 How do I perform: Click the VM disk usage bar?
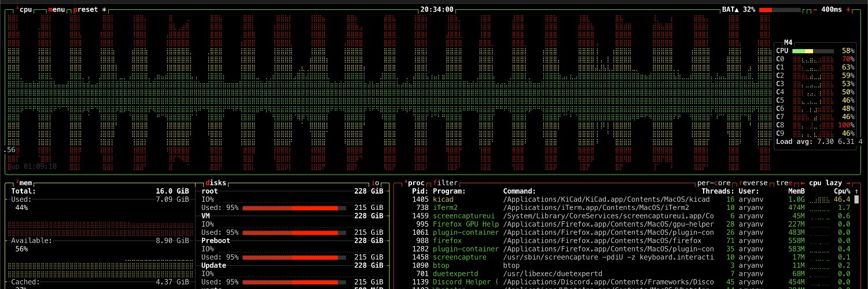(x=295, y=232)
